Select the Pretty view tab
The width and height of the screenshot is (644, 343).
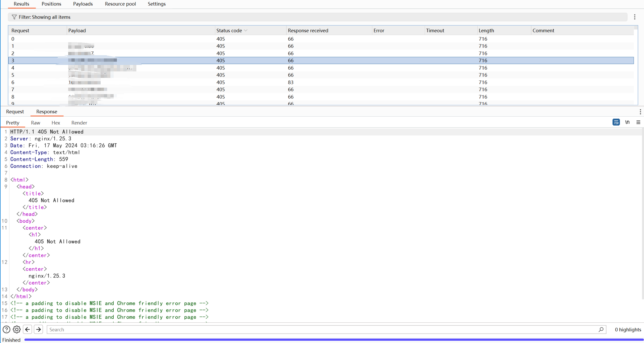13,123
